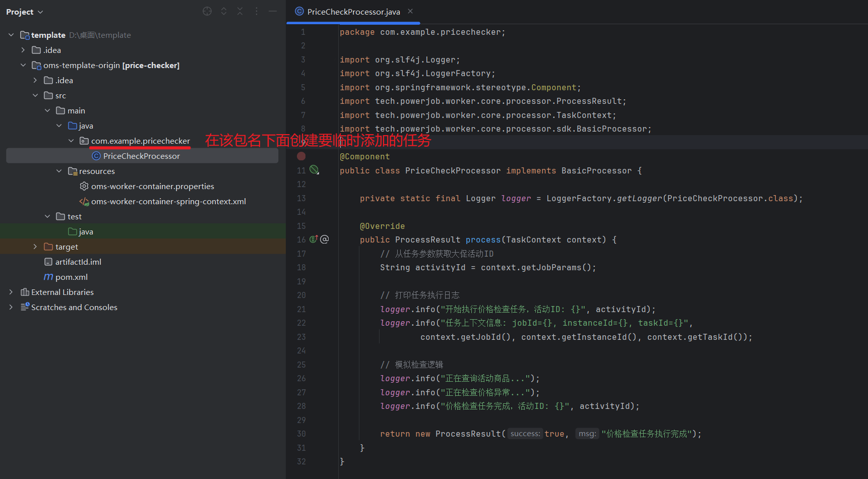This screenshot has height=479, width=868.
Task: Open oms-worker-container-spring-context.xml
Action: pyautogui.click(x=168, y=201)
